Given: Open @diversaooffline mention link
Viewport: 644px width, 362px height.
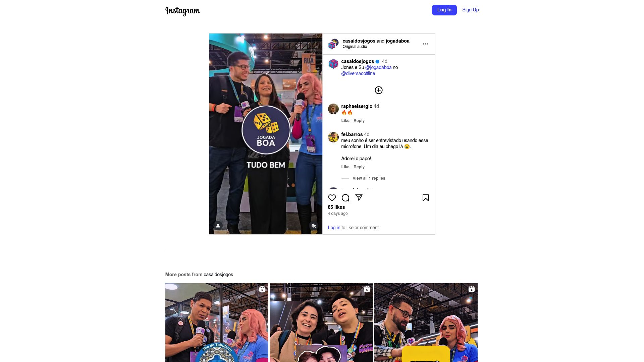Looking at the screenshot, I should click(x=358, y=73).
